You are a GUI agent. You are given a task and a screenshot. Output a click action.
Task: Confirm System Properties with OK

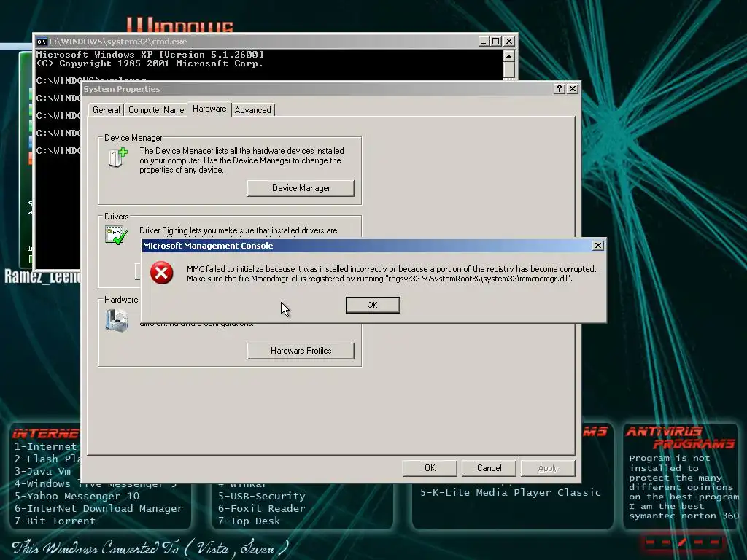(x=430, y=468)
